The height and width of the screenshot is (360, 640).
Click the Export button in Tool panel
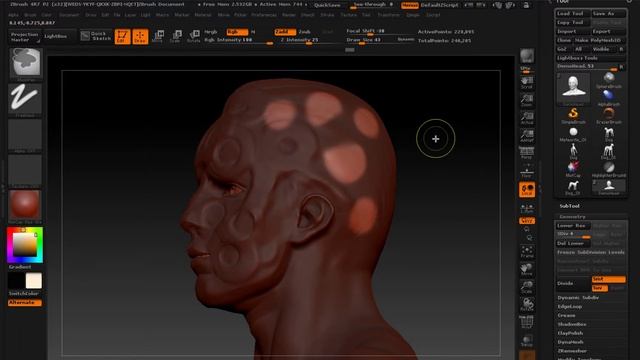click(x=609, y=31)
